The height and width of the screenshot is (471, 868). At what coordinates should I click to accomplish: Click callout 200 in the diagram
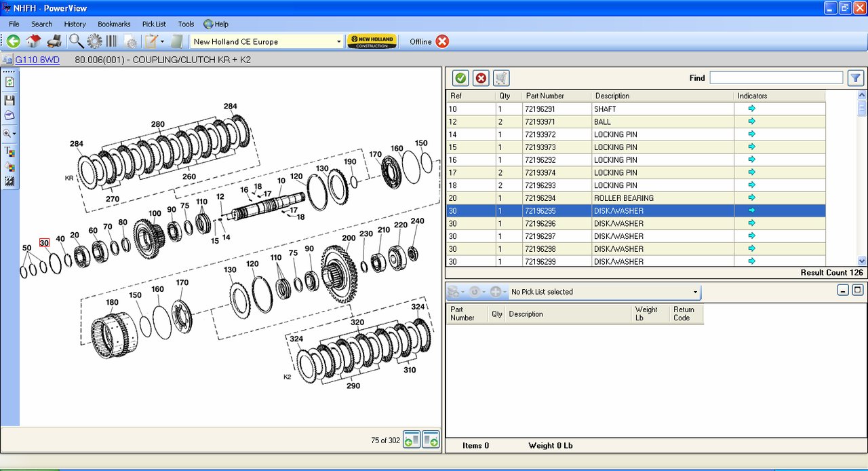[x=349, y=238]
